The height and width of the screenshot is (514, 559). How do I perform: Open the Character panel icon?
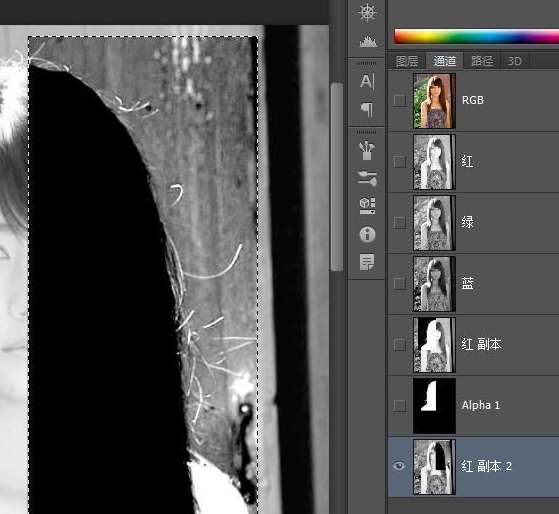click(x=367, y=81)
